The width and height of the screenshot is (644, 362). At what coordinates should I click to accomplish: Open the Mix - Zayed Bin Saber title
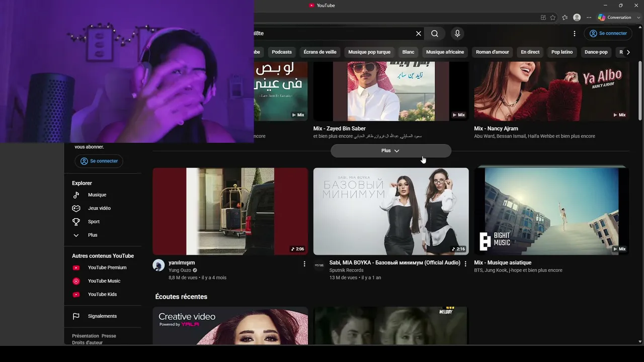340,129
